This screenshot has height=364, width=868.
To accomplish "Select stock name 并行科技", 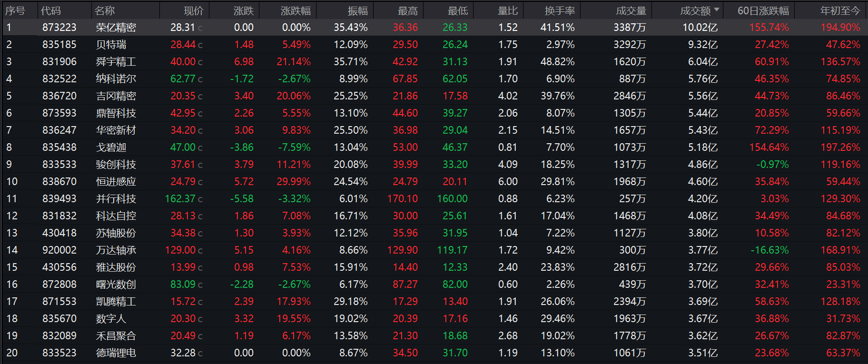I will click(116, 199).
